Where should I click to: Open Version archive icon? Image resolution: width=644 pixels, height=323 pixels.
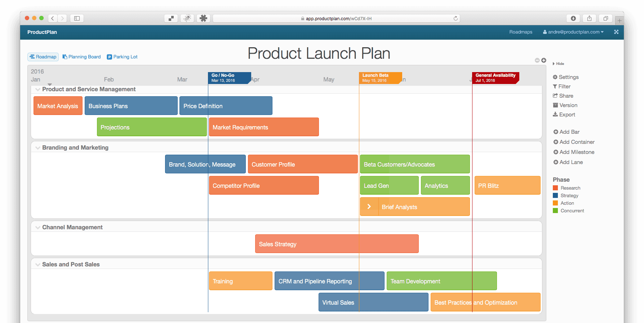[555, 105]
